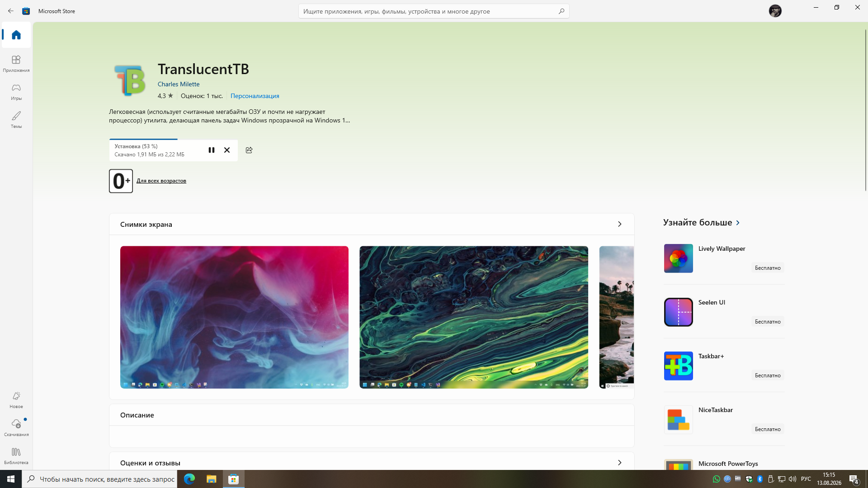Screen dimensions: 868x488
Task: Open the Bluetooth tray icon
Action: 760,479
